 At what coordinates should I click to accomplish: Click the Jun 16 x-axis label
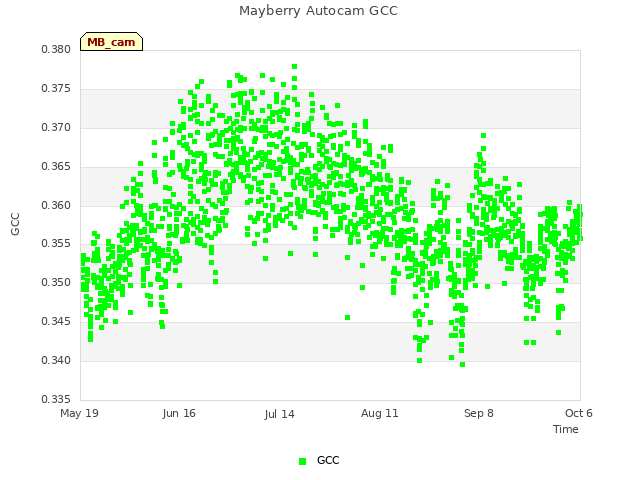point(179,413)
